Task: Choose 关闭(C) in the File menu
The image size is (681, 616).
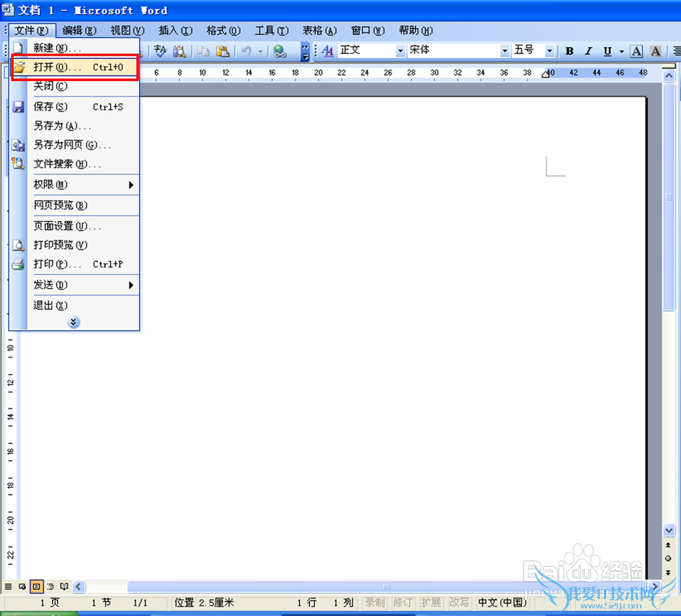Action: point(75,86)
